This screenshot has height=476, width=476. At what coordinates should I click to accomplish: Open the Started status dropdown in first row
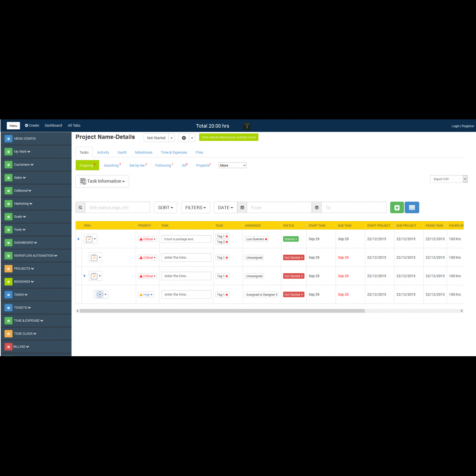pos(291,239)
